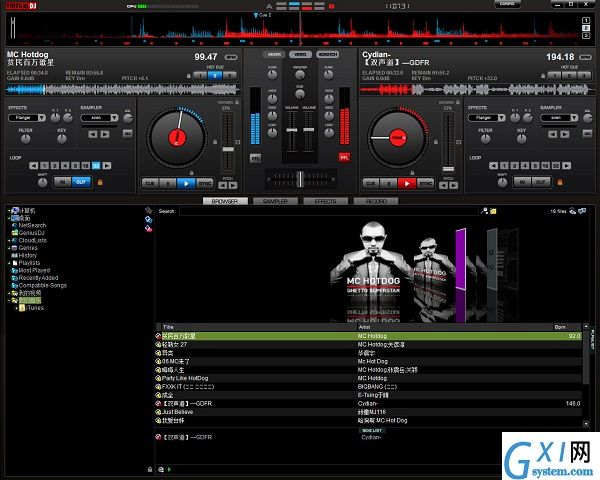
Task: Choose 32-beat loop on left deck
Action: point(96,166)
